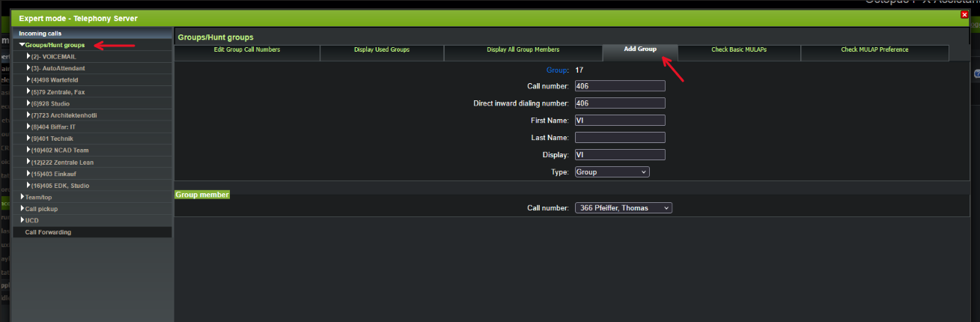Screen dimensions: 980x322
Task: Open Check MULAP Preference tab
Action: pyautogui.click(x=874, y=50)
